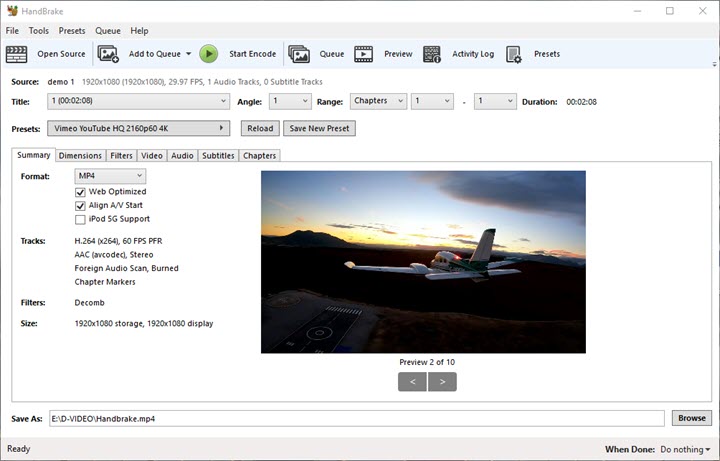720x461 pixels.
Task: Click the HandBrake app logo in title bar
Action: 12,11
